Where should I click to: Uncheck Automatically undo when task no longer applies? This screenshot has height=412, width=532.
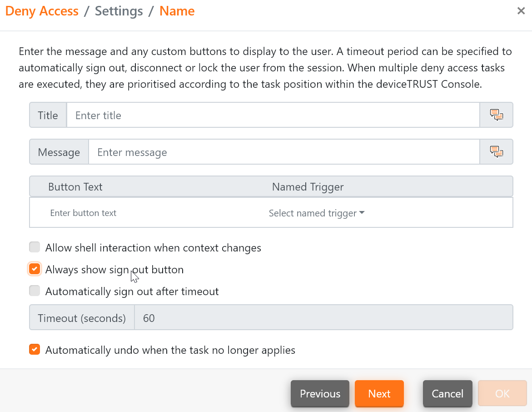35,350
